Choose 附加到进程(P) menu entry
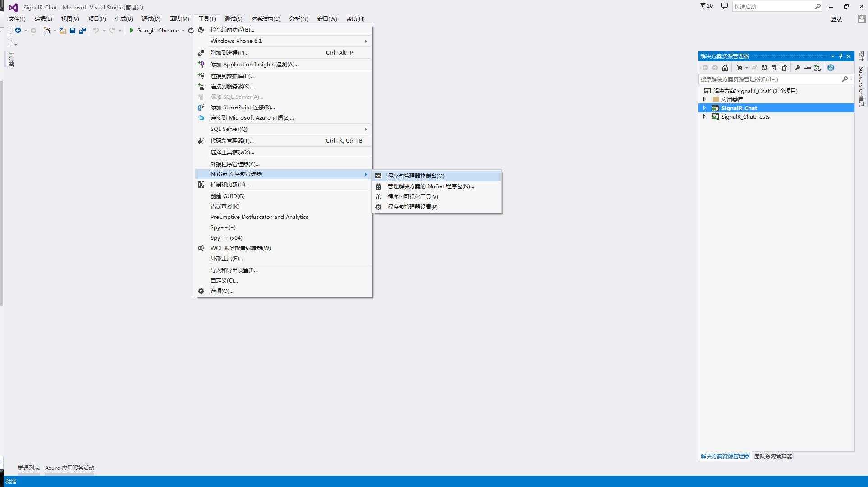The height and width of the screenshot is (487, 868). point(283,52)
